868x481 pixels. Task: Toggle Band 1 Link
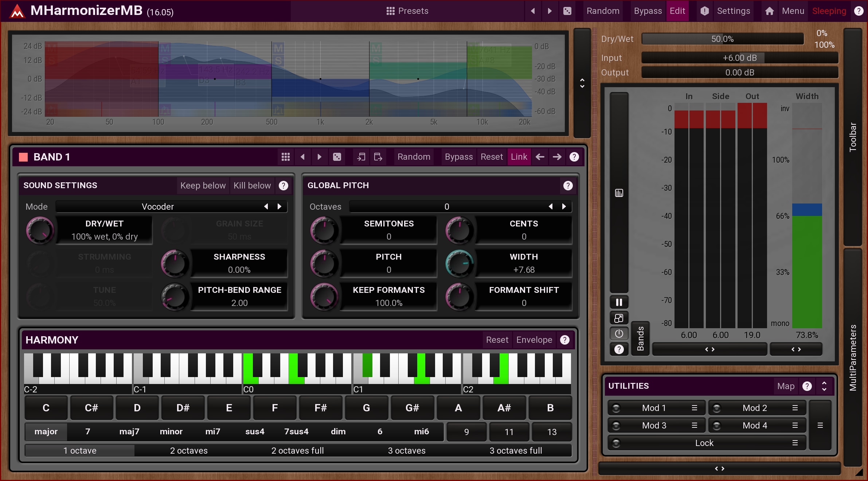(x=519, y=157)
